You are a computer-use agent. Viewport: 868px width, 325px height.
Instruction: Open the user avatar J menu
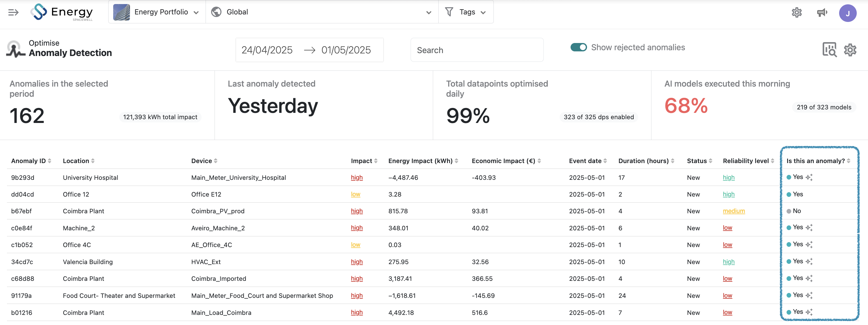tap(848, 13)
